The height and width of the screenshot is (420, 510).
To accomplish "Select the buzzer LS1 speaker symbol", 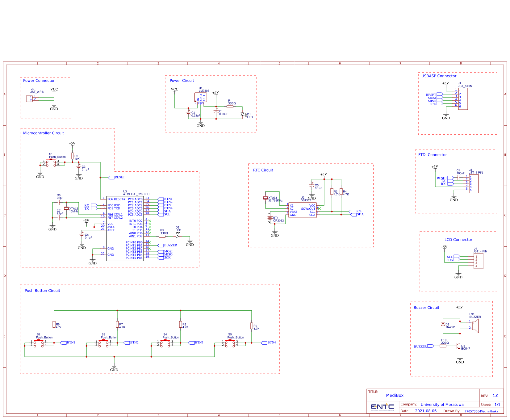I will point(475,326).
